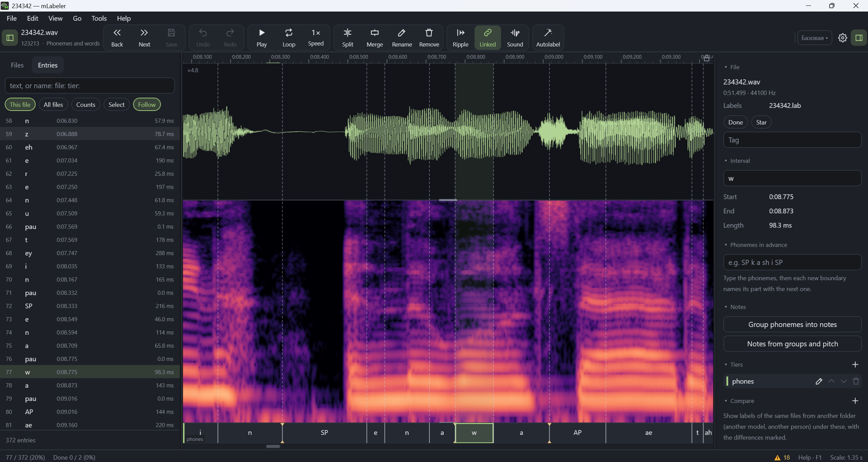This screenshot has height=462, width=868.
Task: Click the Merge tool
Action: coord(374,38)
